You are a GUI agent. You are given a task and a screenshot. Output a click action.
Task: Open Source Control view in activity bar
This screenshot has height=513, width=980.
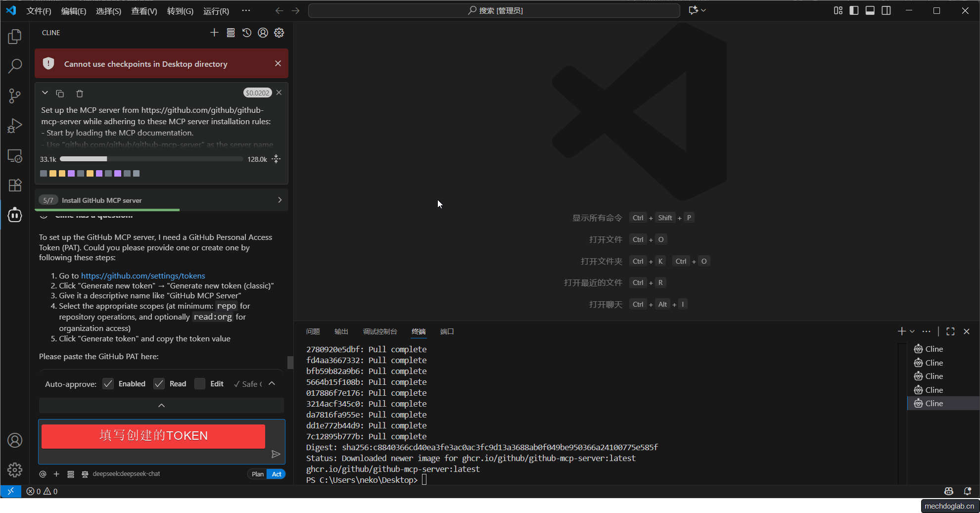pyautogui.click(x=15, y=96)
